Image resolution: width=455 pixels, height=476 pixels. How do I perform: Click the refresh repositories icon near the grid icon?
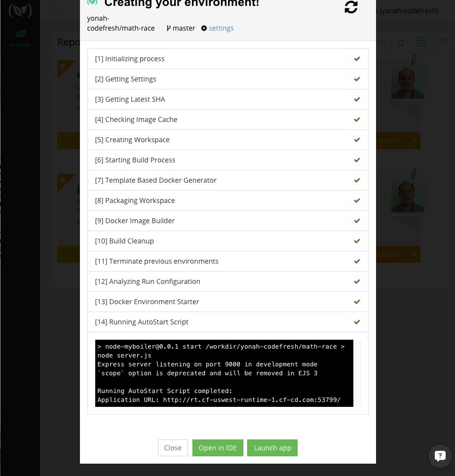[401, 42]
